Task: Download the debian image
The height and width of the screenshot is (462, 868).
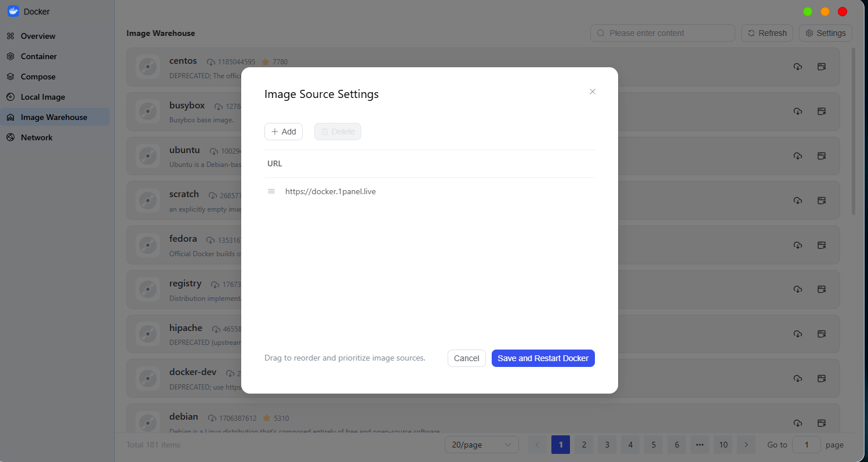Action: click(x=798, y=423)
